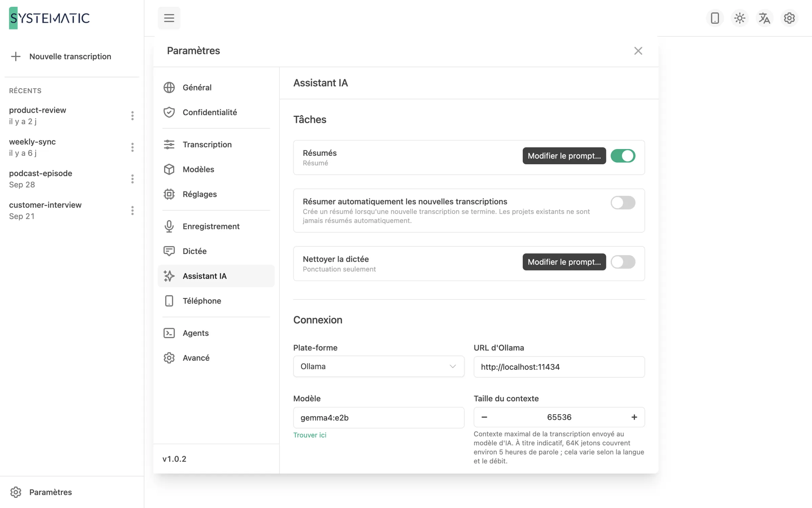Open the Plate-forme Ollama dropdown

coord(379,366)
